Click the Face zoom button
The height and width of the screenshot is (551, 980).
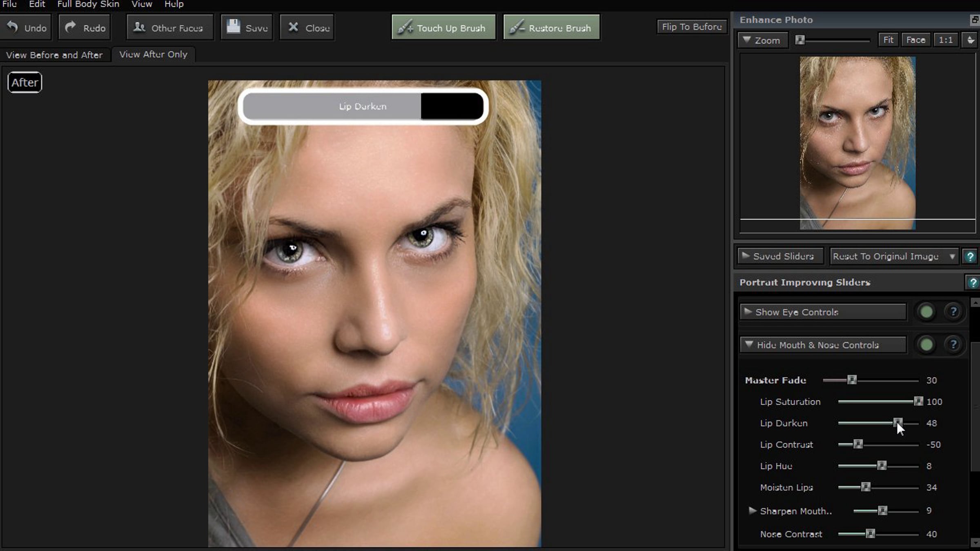tap(915, 40)
